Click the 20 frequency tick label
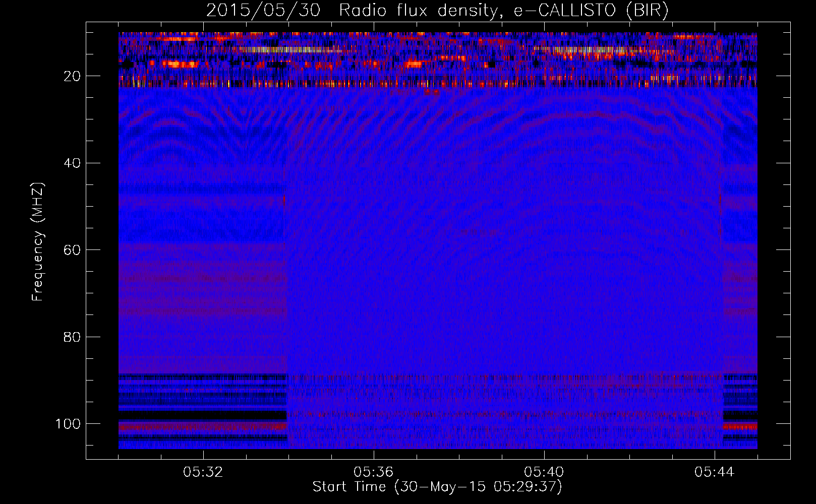This screenshot has height=504, width=816. [x=72, y=76]
